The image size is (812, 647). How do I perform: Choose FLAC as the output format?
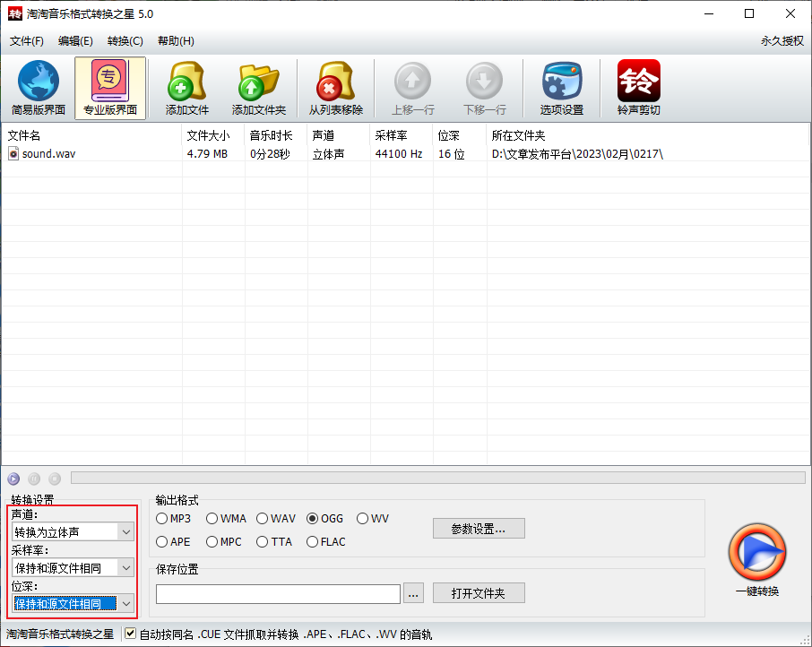tap(313, 542)
